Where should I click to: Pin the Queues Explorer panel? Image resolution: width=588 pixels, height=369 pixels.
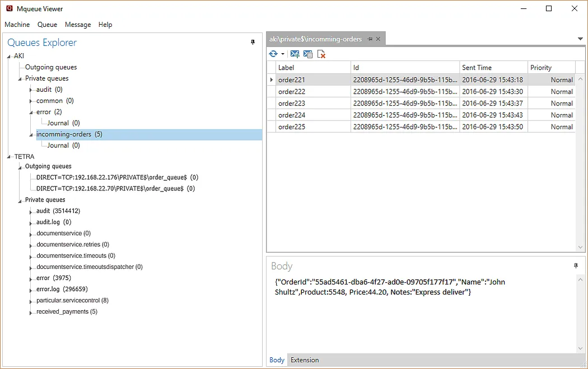253,43
